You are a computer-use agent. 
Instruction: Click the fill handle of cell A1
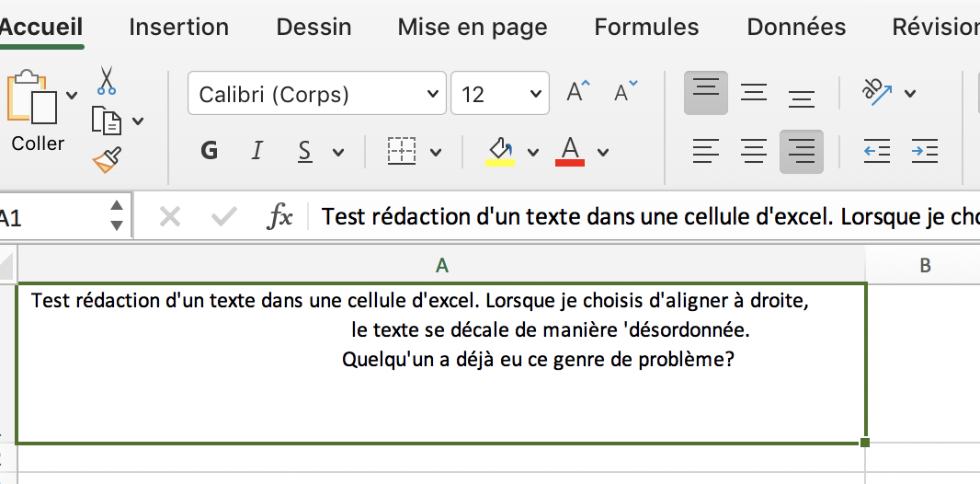coord(865,443)
